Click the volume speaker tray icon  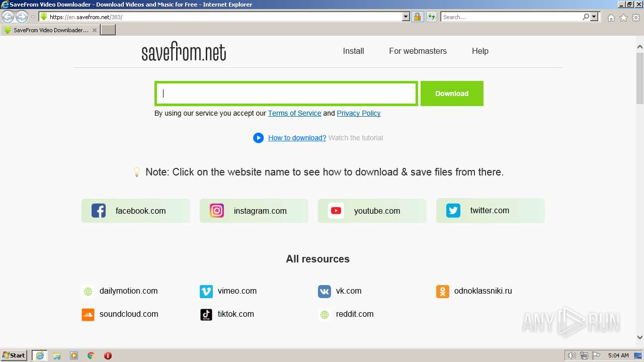[x=572, y=355]
